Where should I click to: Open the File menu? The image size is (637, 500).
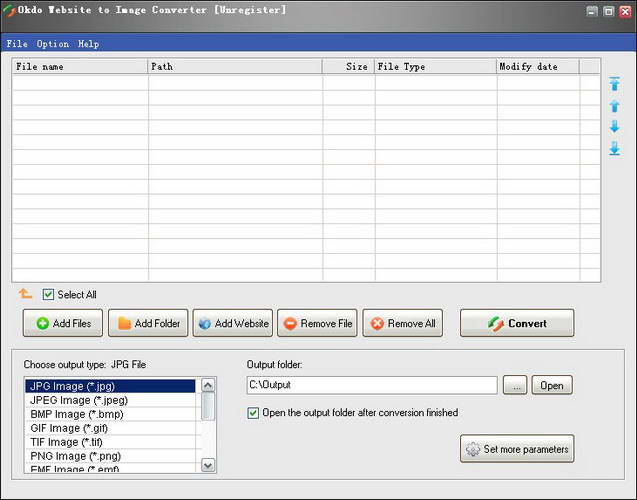click(x=17, y=43)
